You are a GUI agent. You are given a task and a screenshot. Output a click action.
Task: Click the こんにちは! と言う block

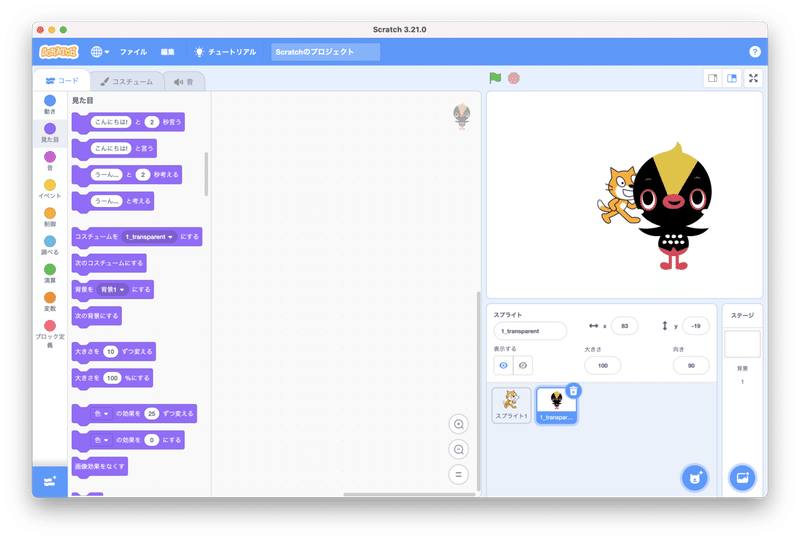(114, 149)
